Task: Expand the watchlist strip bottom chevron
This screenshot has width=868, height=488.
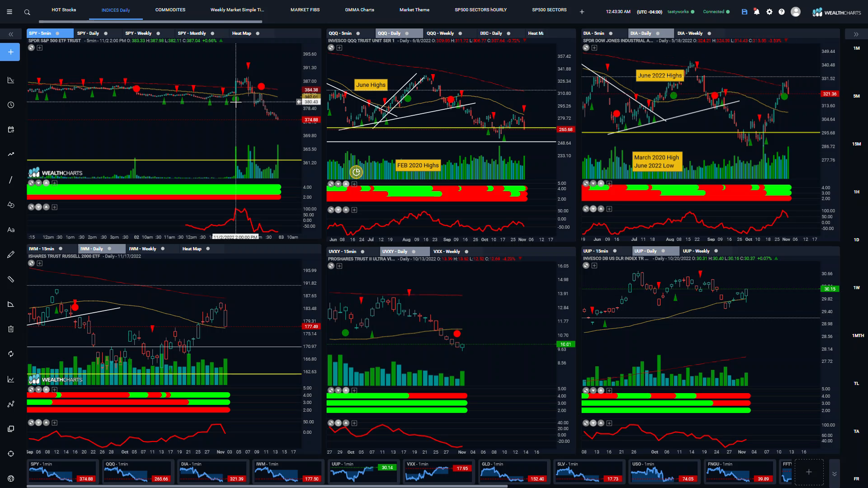Action: 835,474
